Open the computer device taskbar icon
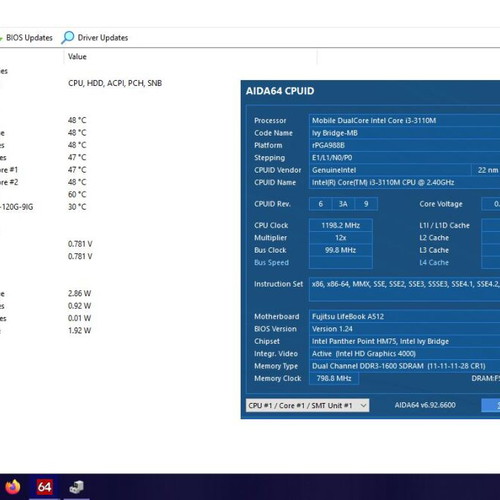Screen dimensions: 500x500 click(76, 487)
